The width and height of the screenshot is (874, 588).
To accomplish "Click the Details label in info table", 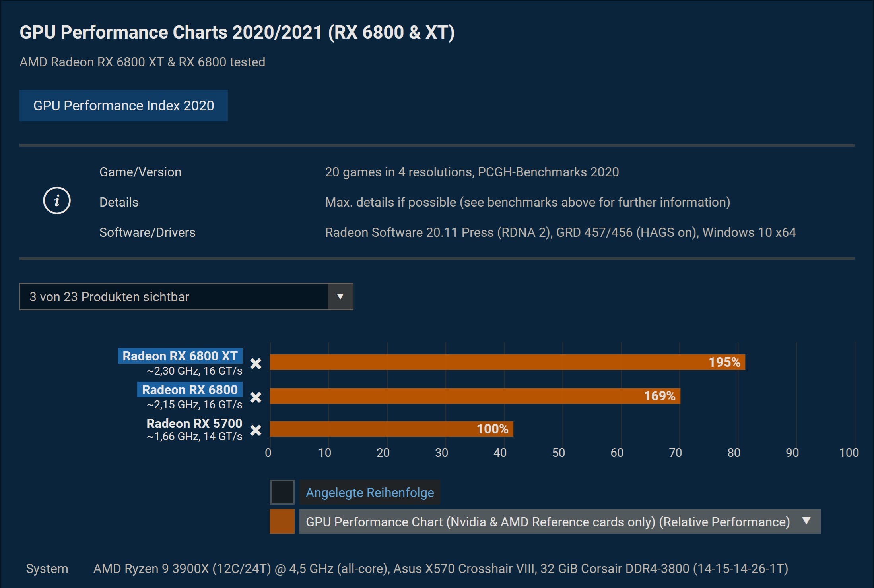I will coord(119,202).
